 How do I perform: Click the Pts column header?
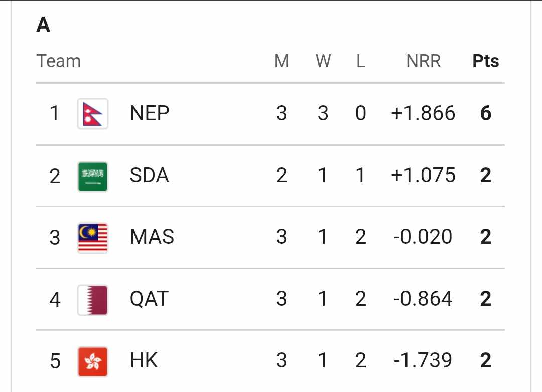click(x=485, y=61)
